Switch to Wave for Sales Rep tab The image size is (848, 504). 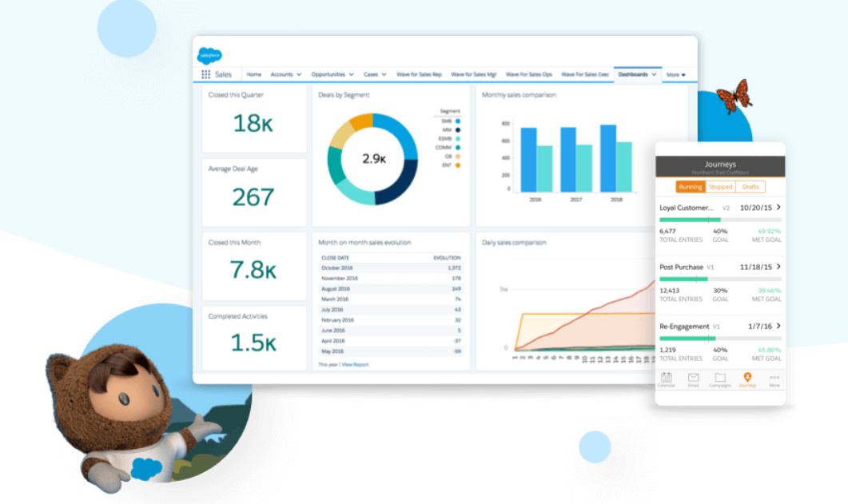pos(419,74)
